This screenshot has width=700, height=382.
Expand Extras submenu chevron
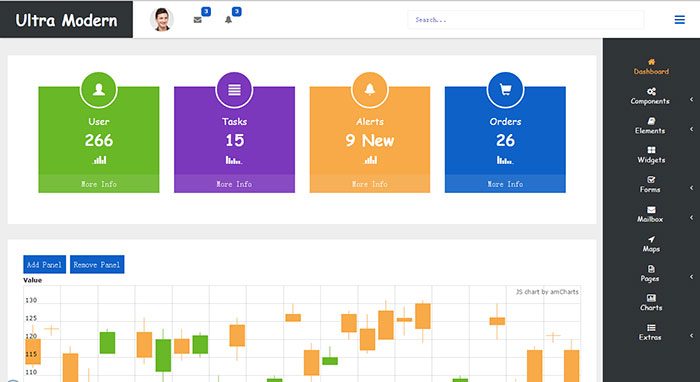click(691, 335)
